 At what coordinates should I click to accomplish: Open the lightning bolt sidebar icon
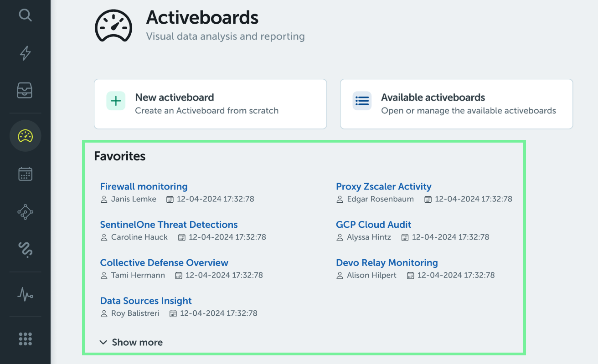point(25,53)
